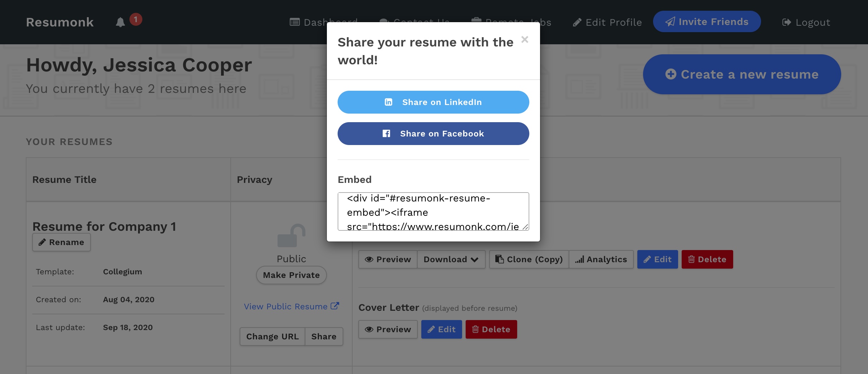Click the bar chart icon on Analytics
Screen dimensions: 868x374
click(x=580, y=260)
